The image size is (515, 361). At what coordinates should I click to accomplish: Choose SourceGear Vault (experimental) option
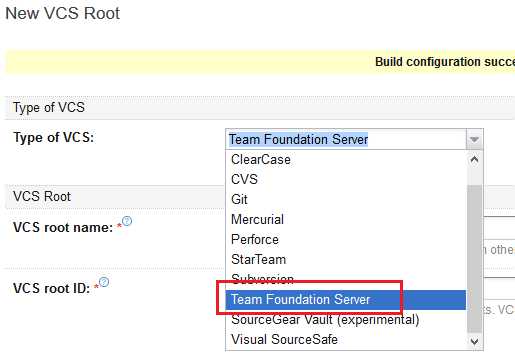click(x=346, y=319)
